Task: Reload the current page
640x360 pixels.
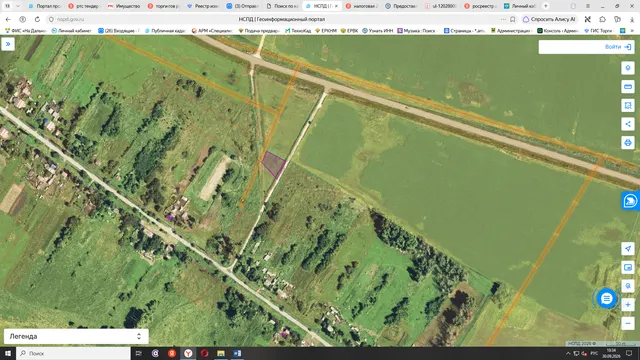Action: [x=37, y=19]
